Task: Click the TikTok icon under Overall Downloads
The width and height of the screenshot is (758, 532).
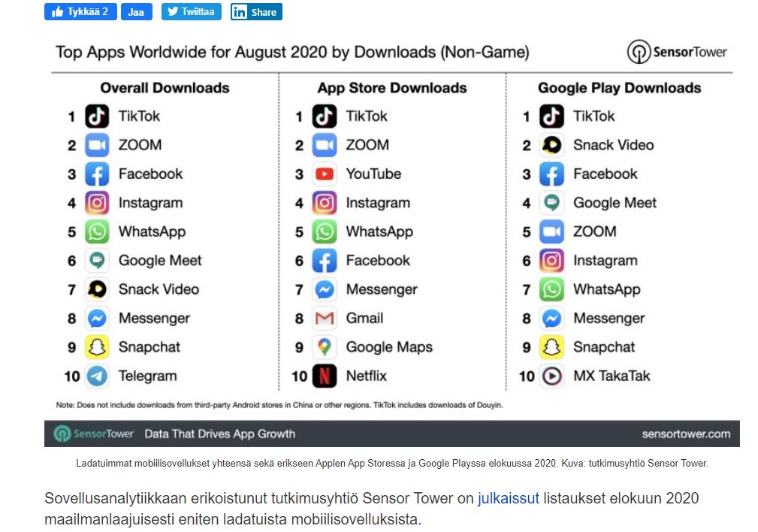Action: pyautogui.click(x=97, y=116)
